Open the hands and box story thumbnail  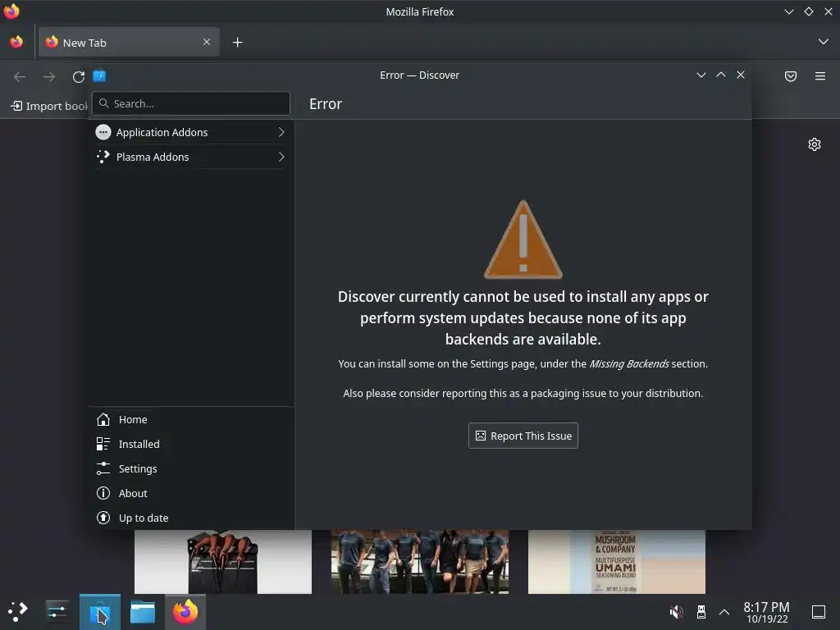click(223, 562)
